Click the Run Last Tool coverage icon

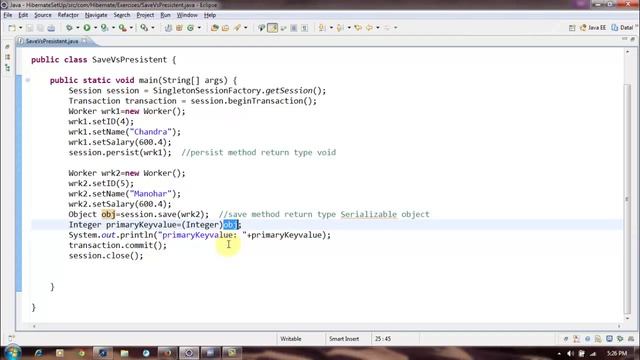[x=105, y=28]
